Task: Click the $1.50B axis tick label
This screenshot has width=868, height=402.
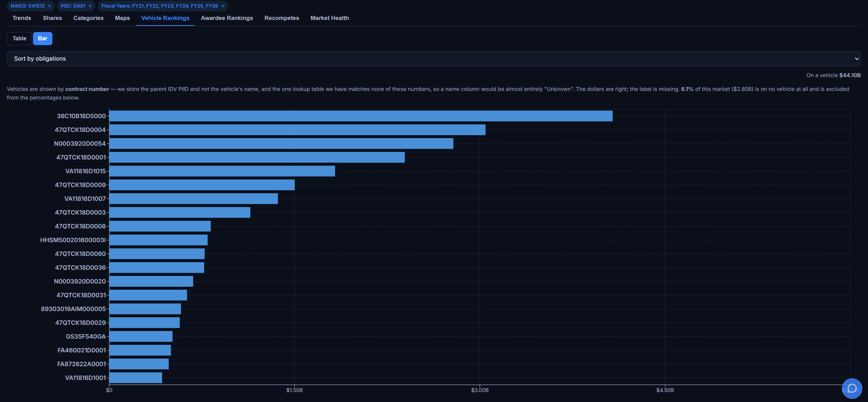Action: [295, 390]
